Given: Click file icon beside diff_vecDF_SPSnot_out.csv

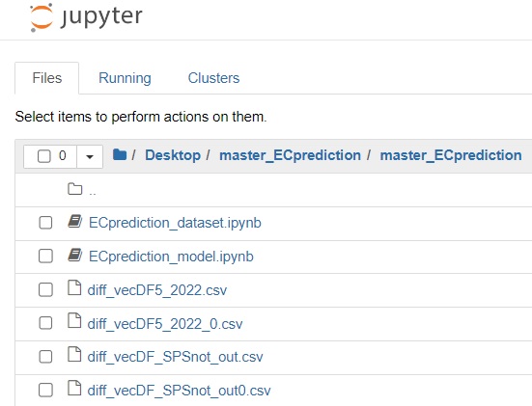Looking at the screenshot, I should coord(74,355).
